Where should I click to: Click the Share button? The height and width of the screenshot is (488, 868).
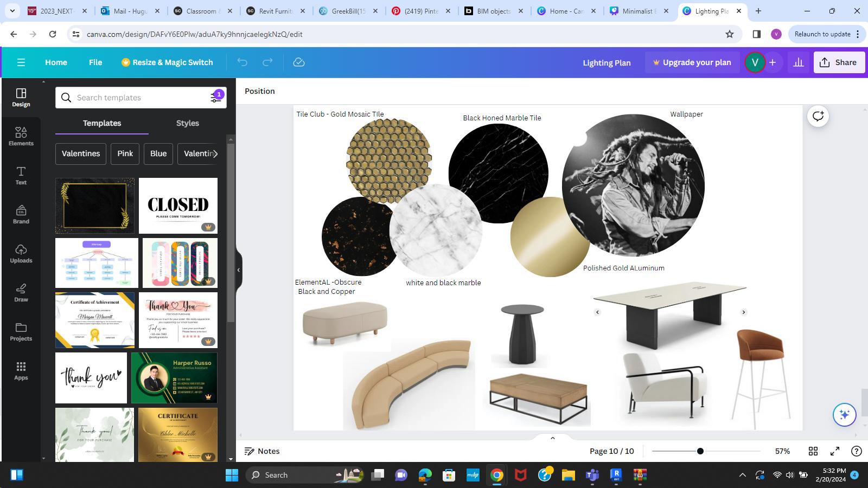pyautogui.click(x=838, y=62)
